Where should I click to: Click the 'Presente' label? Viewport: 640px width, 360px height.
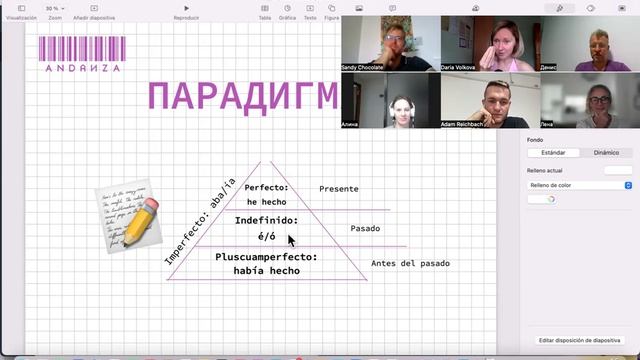[x=339, y=189]
